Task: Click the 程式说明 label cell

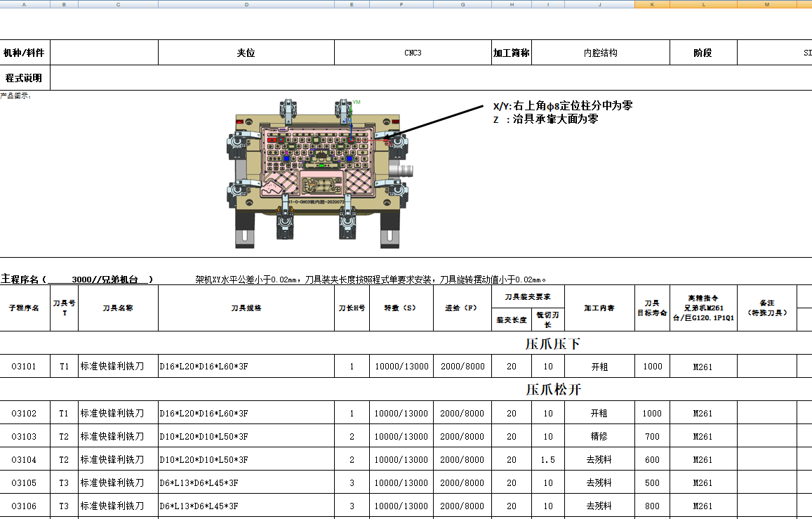Action: 25,78
